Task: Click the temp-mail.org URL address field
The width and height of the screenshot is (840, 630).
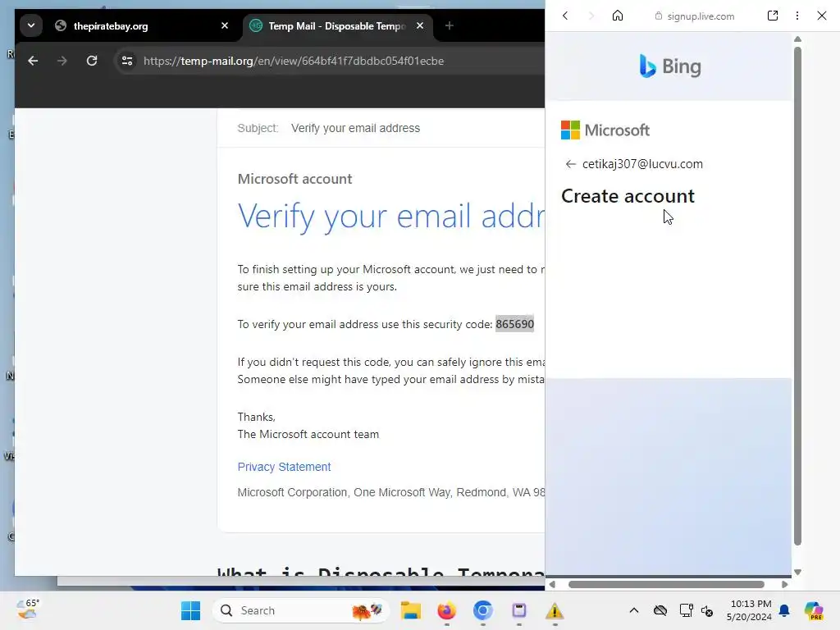Action: click(294, 61)
